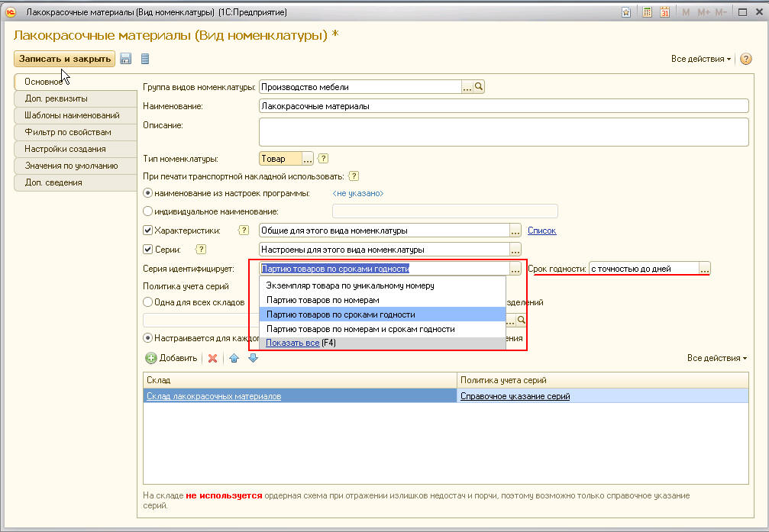The height and width of the screenshot is (532, 769).
Task: Click the M- memory button in title bar
Action: [x=720, y=12]
